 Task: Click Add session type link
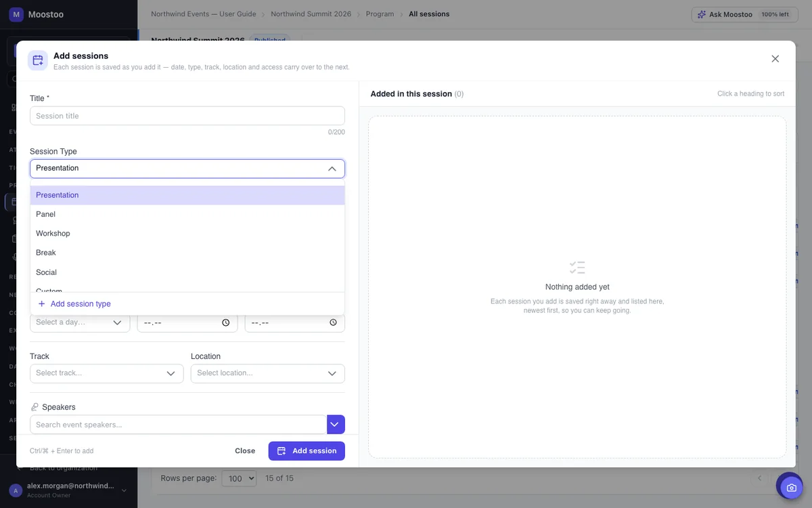pyautogui.click(x=81, y=304)
